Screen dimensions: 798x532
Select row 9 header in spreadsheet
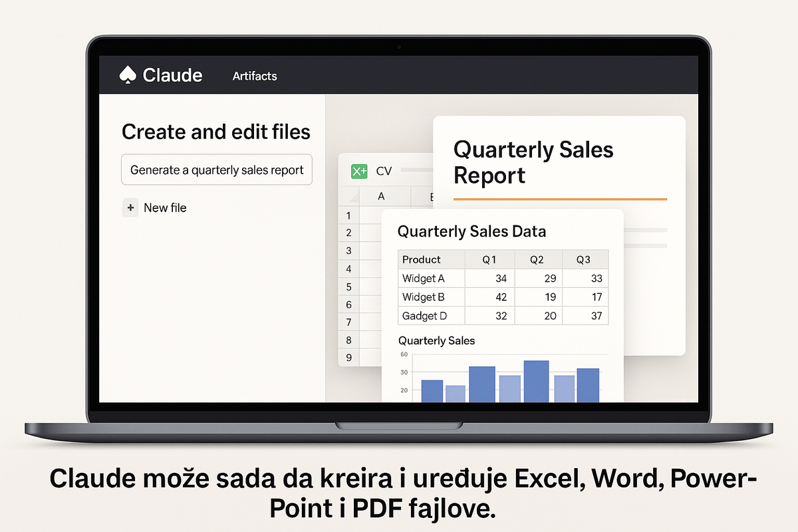(x=348, y=358)
